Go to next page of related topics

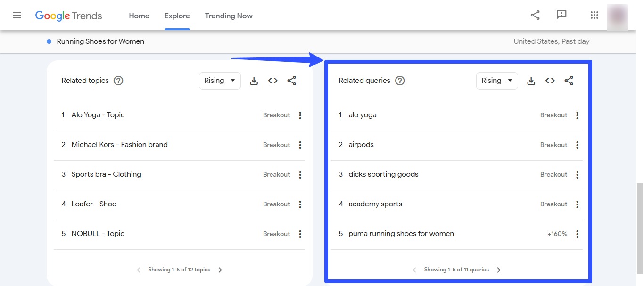pyautogui.click(x=220, y=270)
